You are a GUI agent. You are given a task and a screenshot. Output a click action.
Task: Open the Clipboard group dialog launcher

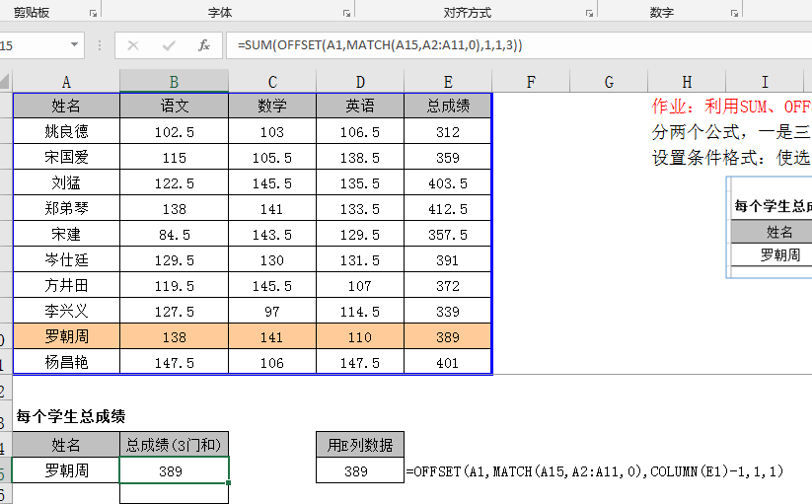(93, 14)
